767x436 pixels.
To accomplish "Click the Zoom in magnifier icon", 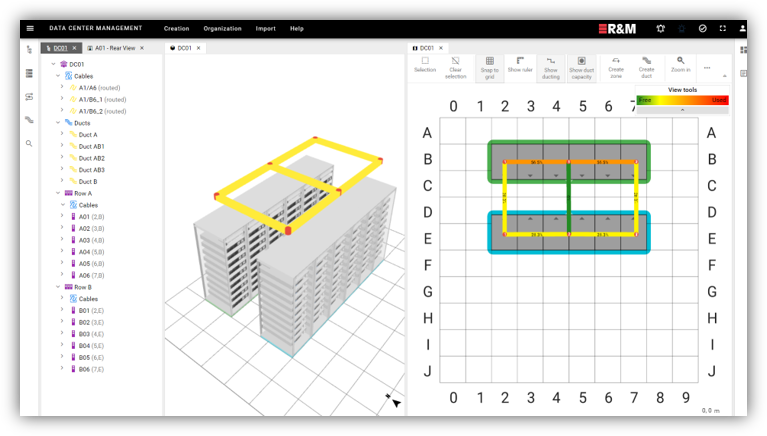I will (x=680, y=60).
